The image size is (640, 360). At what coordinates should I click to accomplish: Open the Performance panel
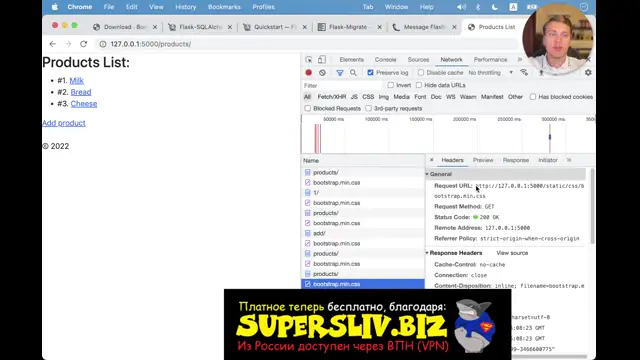click(490, 60)
